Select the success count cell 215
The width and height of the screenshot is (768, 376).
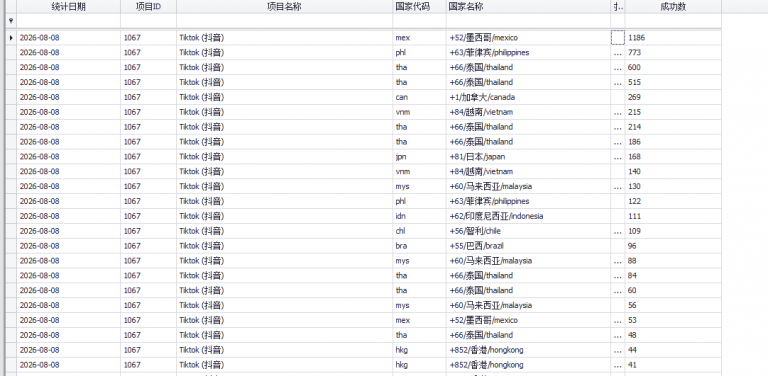[x=673, y=112]
